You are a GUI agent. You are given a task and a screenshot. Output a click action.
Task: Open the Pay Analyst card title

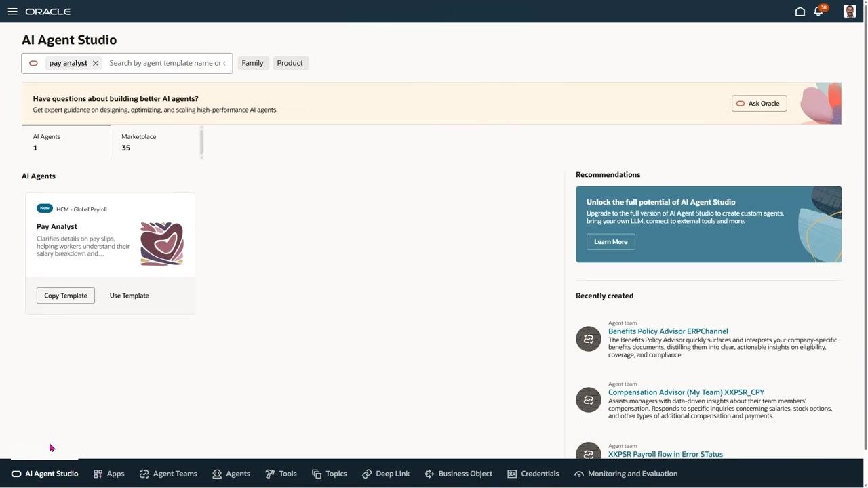57,226
